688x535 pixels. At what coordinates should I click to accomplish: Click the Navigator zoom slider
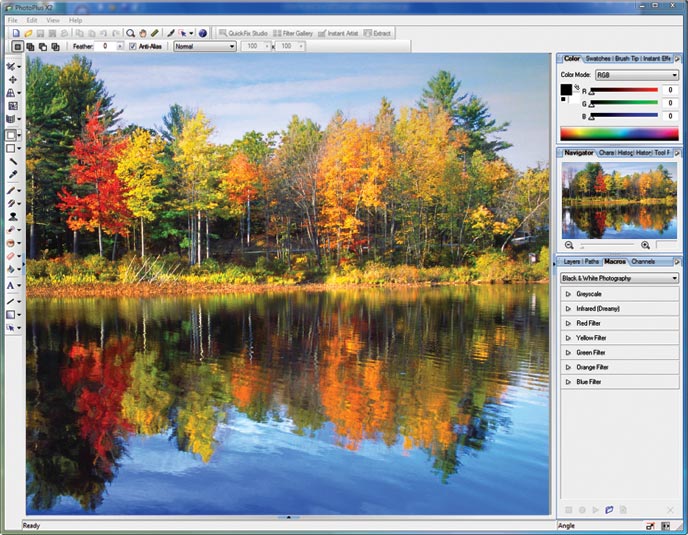[607, 245]
